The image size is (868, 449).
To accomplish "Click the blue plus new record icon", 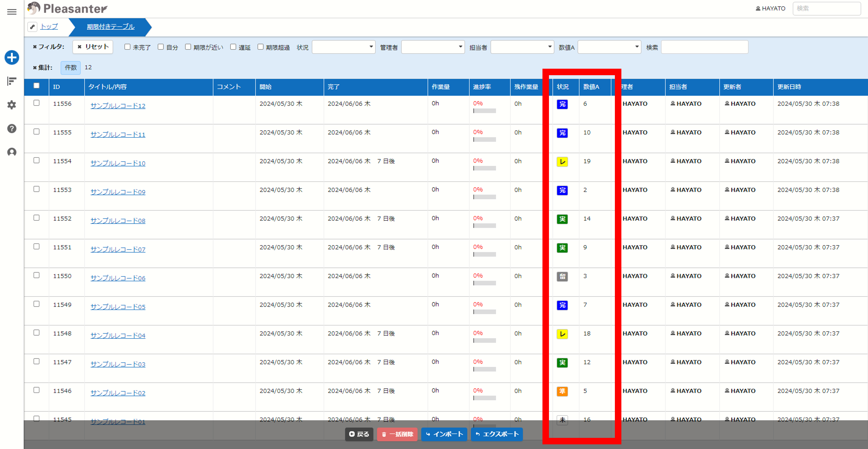I will tap(12, 58).
